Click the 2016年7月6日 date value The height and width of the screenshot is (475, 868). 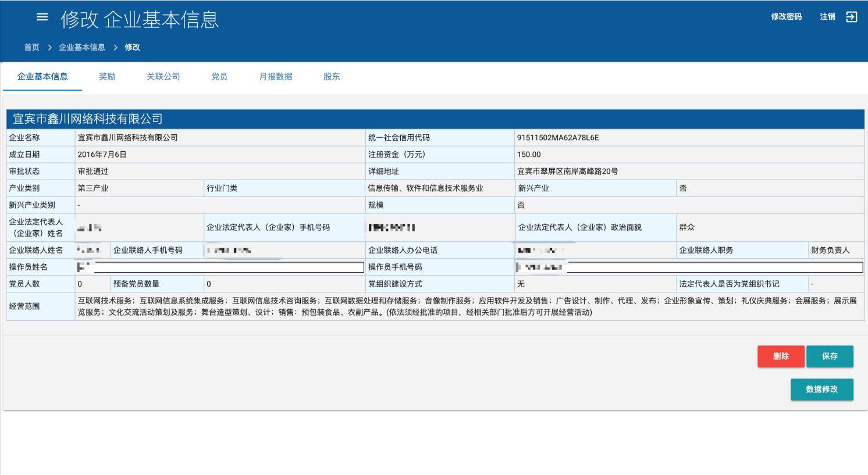(x=102, y=155)
